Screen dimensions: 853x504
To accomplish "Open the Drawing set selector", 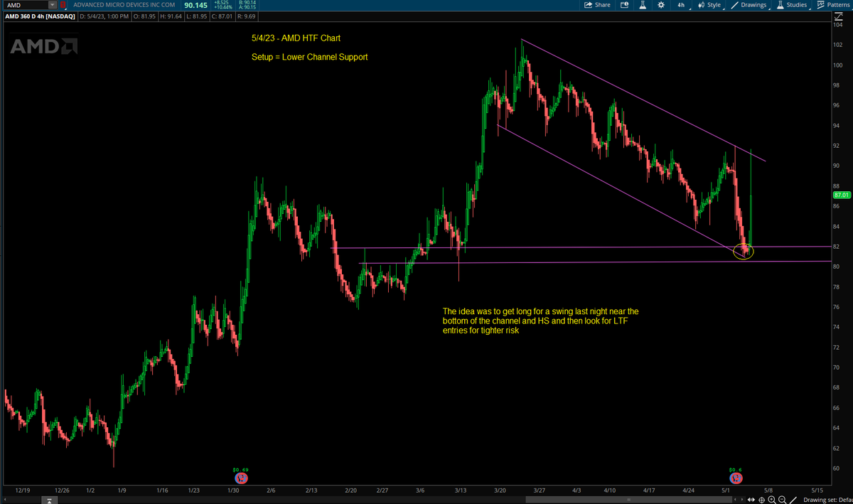I will point(827,500).
